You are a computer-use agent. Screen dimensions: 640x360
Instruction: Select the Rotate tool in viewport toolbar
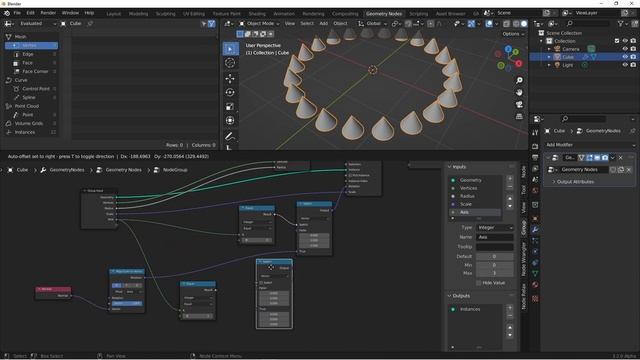(230, 92)
